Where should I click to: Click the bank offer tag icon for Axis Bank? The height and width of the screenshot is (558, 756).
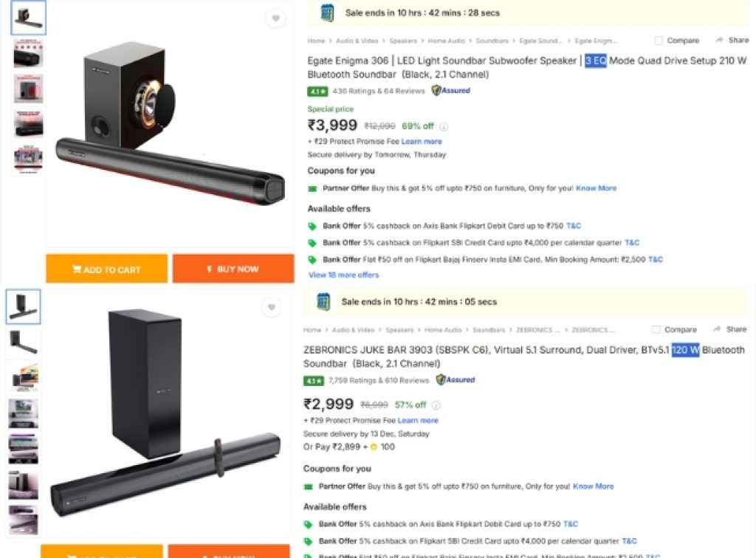click(313, 226)
